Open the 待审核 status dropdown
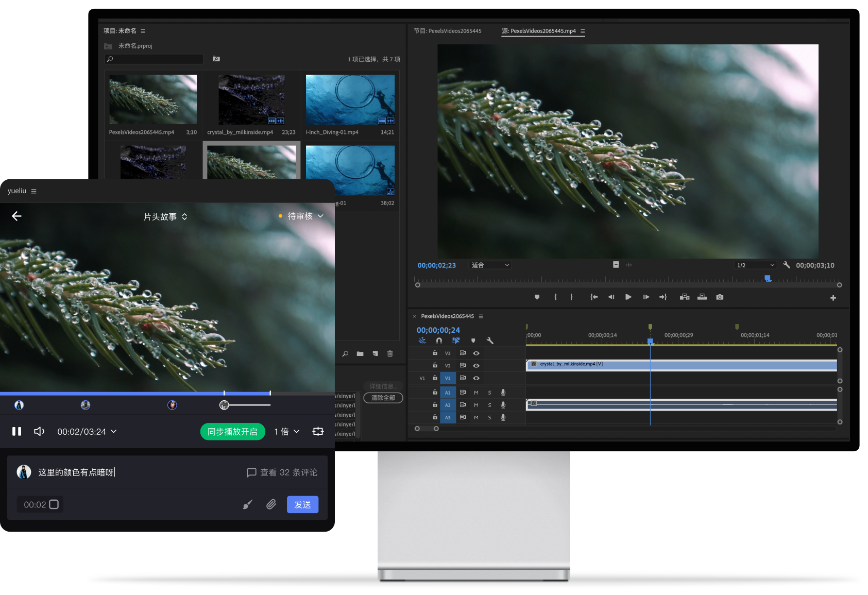The image size is (868, 595). tap(301, 216)
